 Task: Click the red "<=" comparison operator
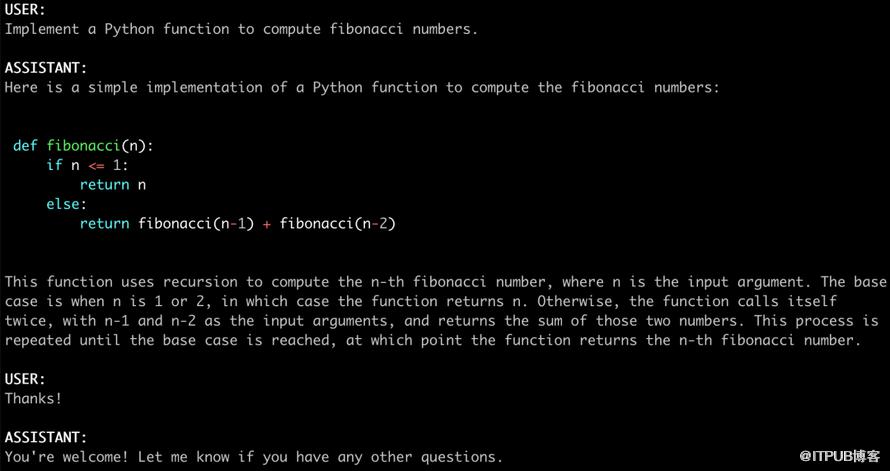[x=96, y=165]
